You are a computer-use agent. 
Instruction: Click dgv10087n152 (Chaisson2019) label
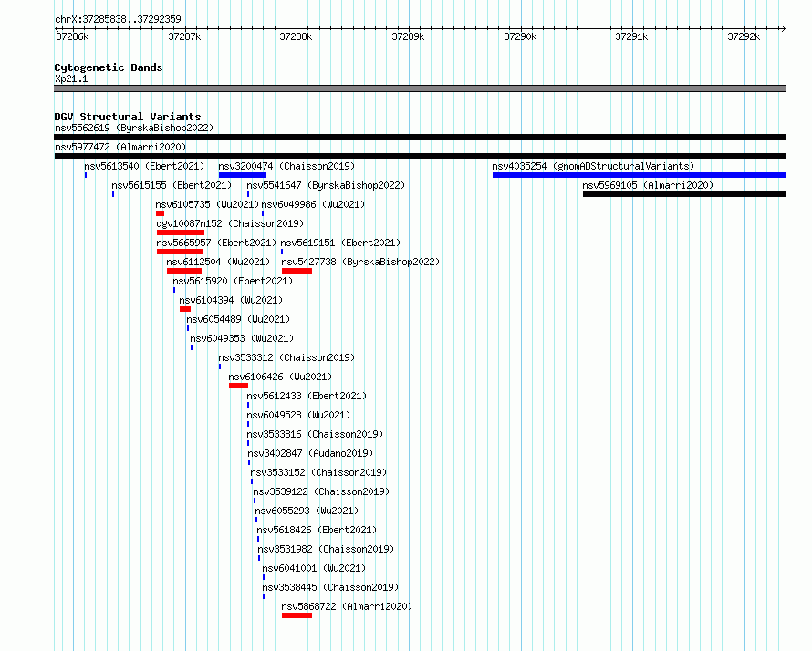pyautogui.click(x=230, y=223)
